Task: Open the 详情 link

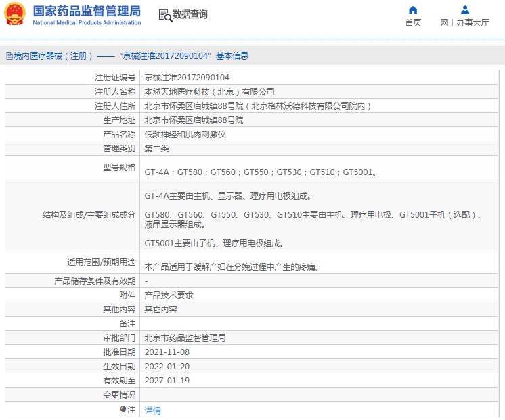Action: point(153,410)
